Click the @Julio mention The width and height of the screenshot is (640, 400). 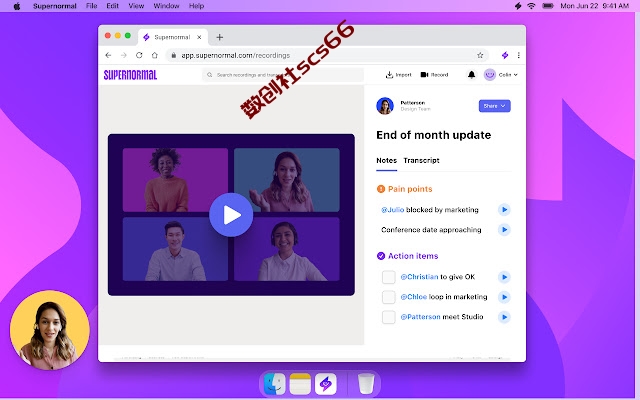tap(392, 210)
